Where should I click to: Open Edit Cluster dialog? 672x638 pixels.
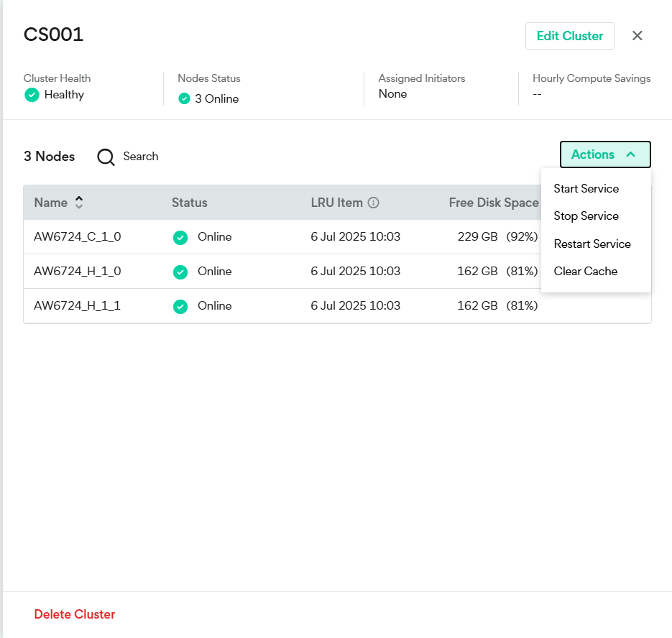click(569, 36)
